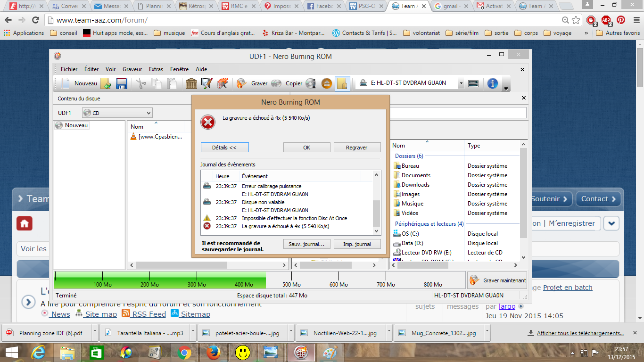Click Afficher tous les téléchargements link

pyautogui.click(x=580, y=333)
